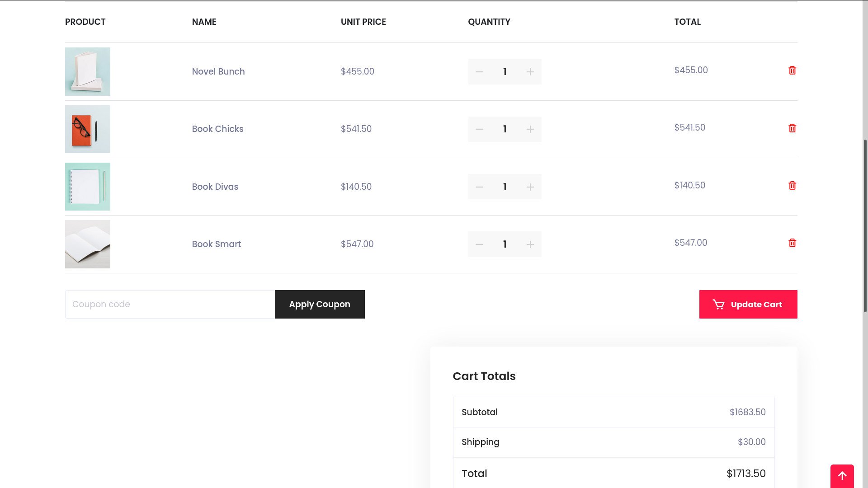Delete Book Smart from cart
868x488 pixels.
pos(792,243)
